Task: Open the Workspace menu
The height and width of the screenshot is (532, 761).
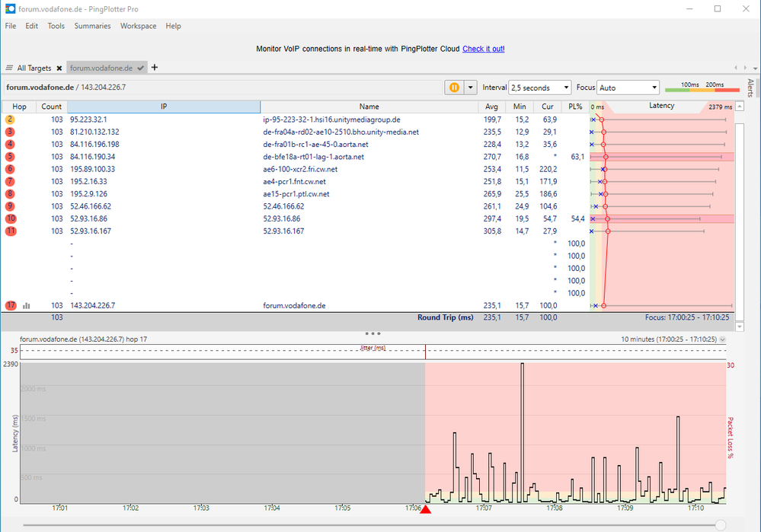Action: tap(138, 26)
